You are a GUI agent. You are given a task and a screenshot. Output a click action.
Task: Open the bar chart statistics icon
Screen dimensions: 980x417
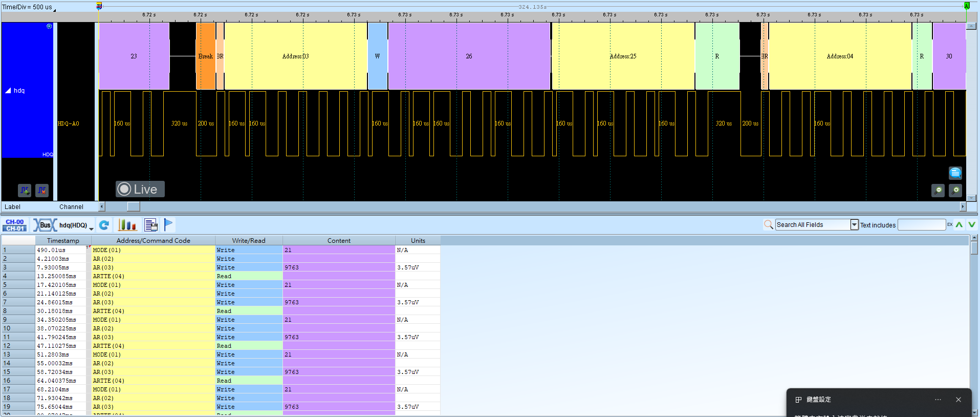[127, 225]
